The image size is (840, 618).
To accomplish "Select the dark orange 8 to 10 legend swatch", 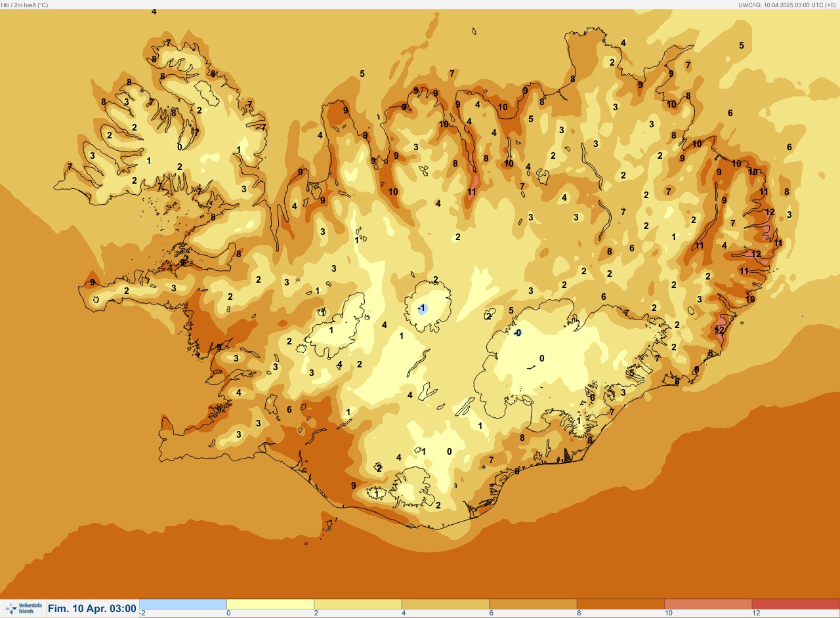I will [620, 604].
